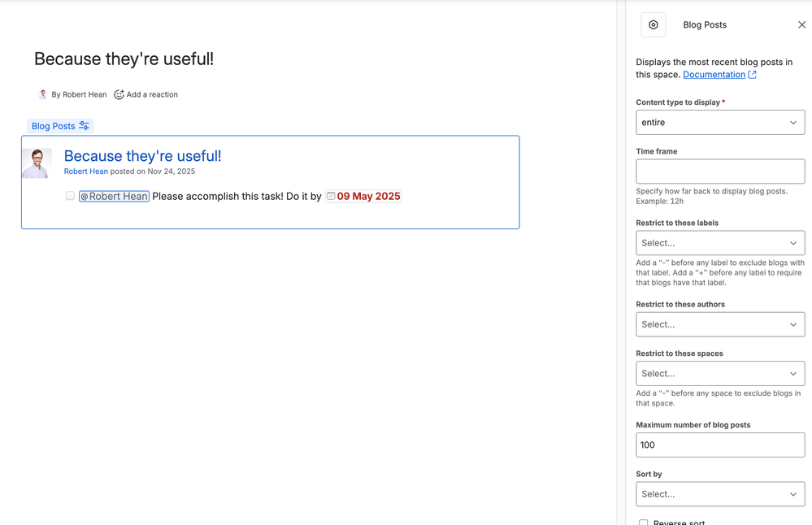Close the Blog Posts settings panel
812x525 pixels.
point(802,24)
